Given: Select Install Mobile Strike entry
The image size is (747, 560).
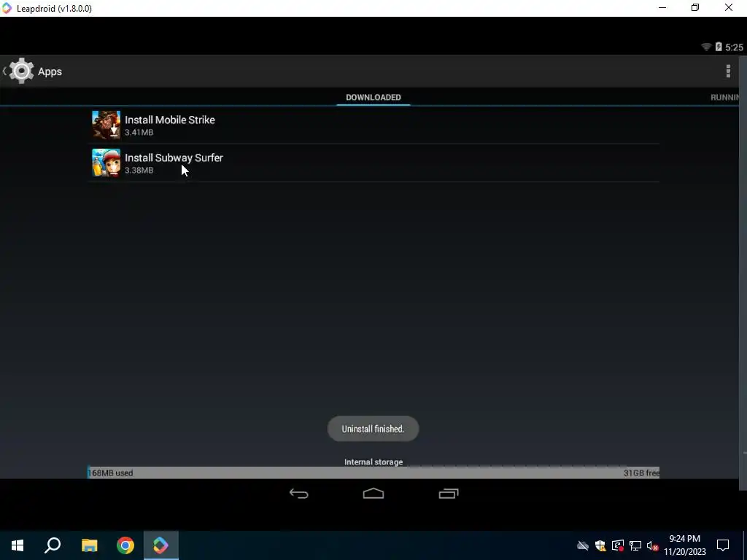Looking at the screenshot, I should coord(373,125).
